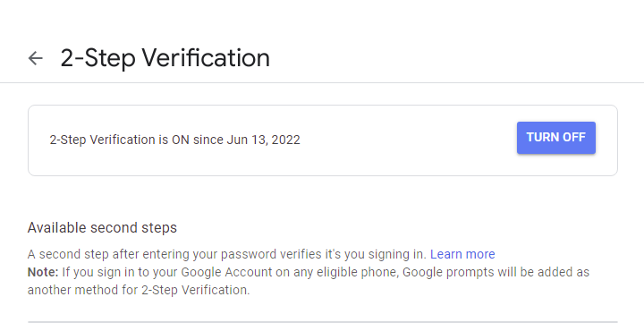Click the word 'ON' in the status message
The image size is (644, 331).
click(181, 140)
